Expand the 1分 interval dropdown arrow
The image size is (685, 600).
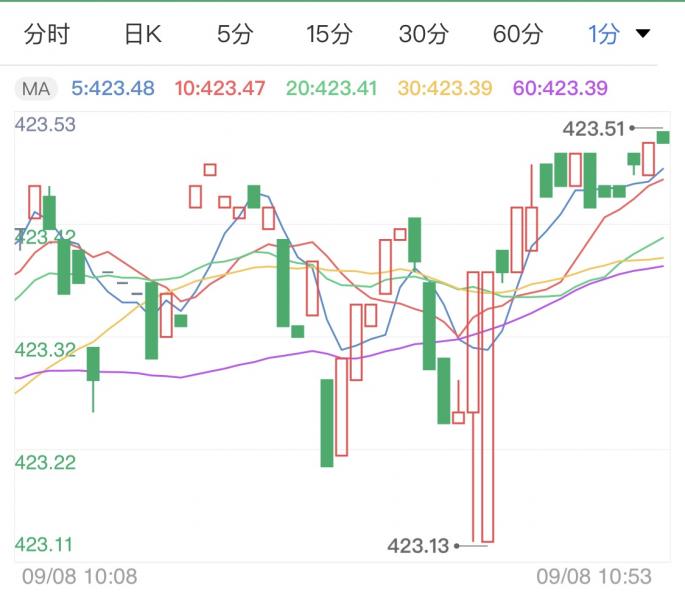pyautogui.click(x=643, y=34)
